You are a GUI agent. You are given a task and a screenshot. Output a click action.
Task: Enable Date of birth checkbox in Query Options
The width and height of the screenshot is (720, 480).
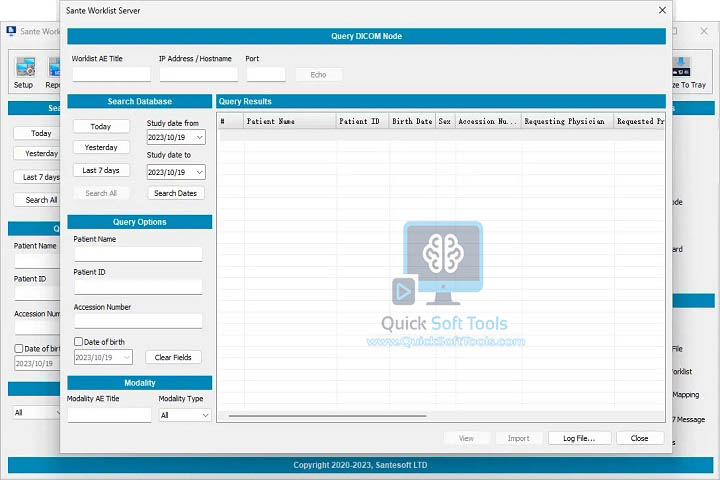[x=79, y=342]
